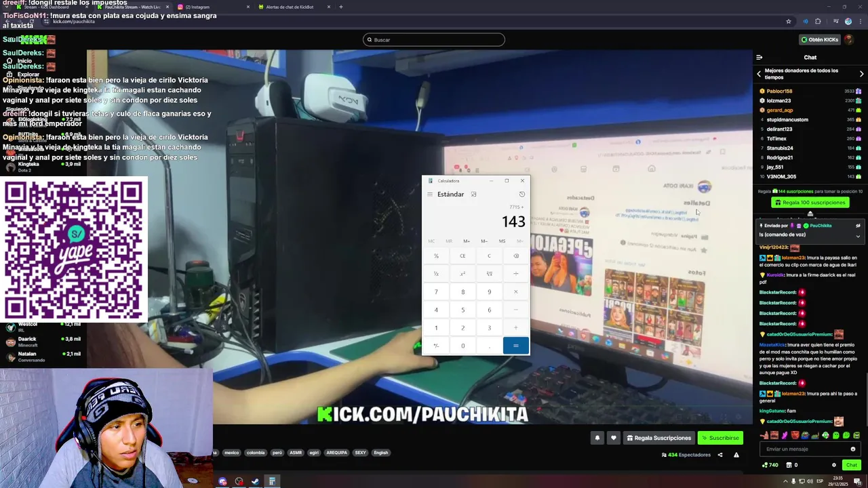This screenshot has height=488, width=868.
Task: Click the M+ memory add button
Action: click(x=467, y=241)
